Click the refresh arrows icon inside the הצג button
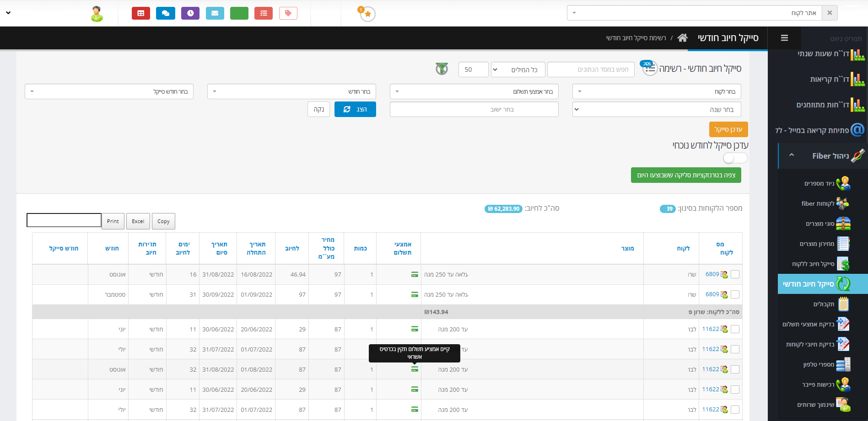This screenshot has height=421, width=868. click(x=347, y=109)
